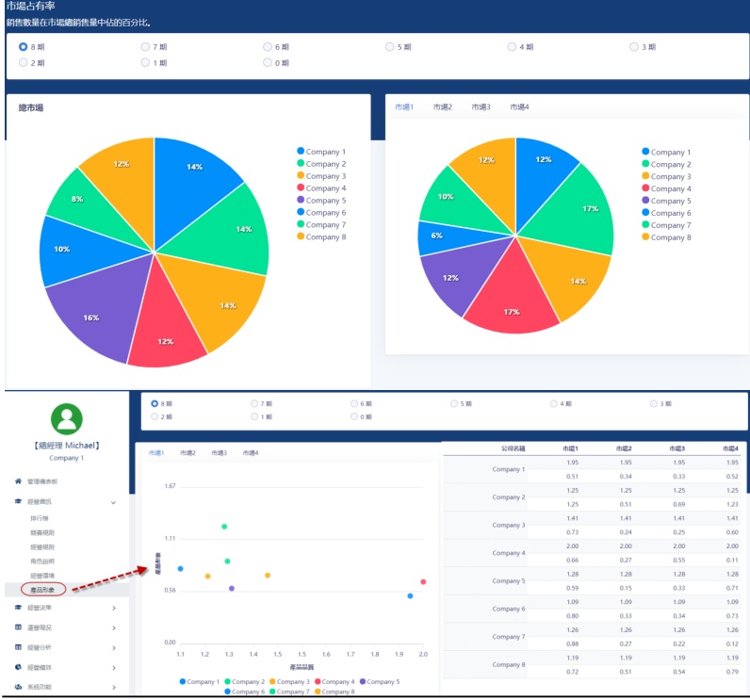The width and height of the screenshot is (750, 700).
Task: Click the table icon beside 運營現況
Action: coord(18,627)
